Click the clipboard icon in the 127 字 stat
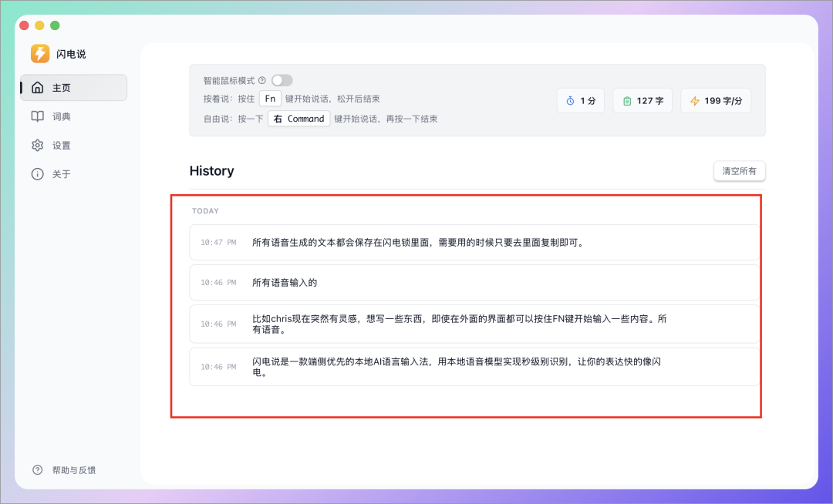Viewport: 833px width, 504px height. pyautogui.click(x=627, y=101)
